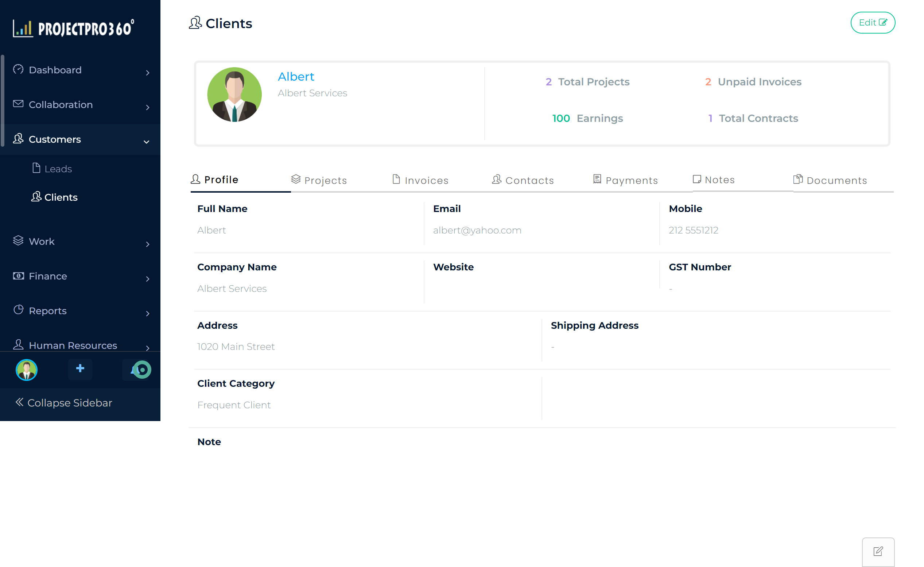Switch to the Payments tab
This screenshot has height=567, width=924.
[x=626, y=180]
